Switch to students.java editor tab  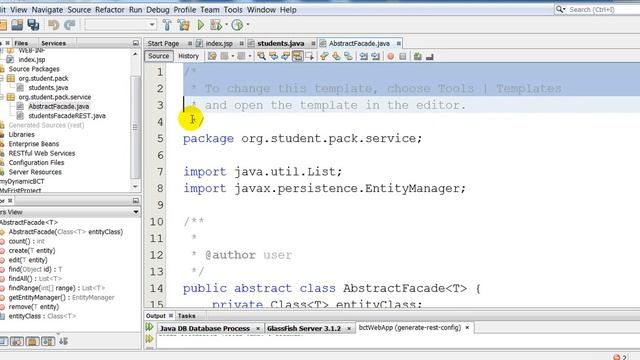pos(280,43)
